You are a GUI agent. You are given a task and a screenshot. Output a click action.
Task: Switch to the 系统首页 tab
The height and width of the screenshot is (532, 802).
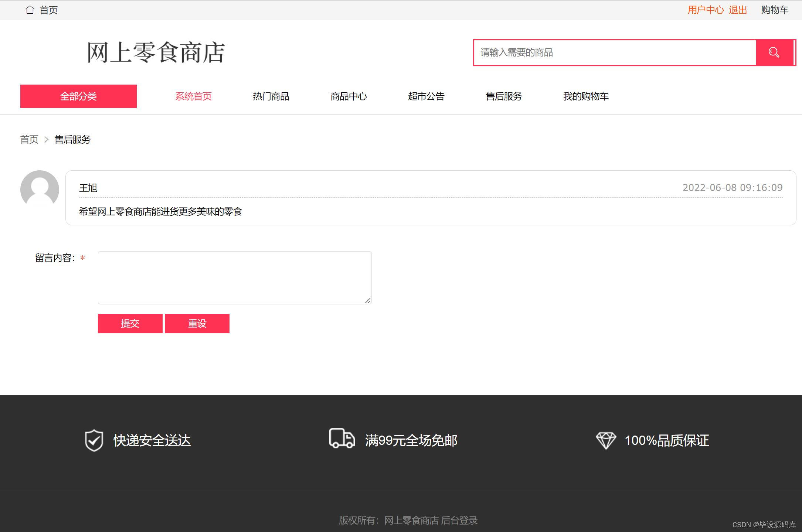click(193, 96)
